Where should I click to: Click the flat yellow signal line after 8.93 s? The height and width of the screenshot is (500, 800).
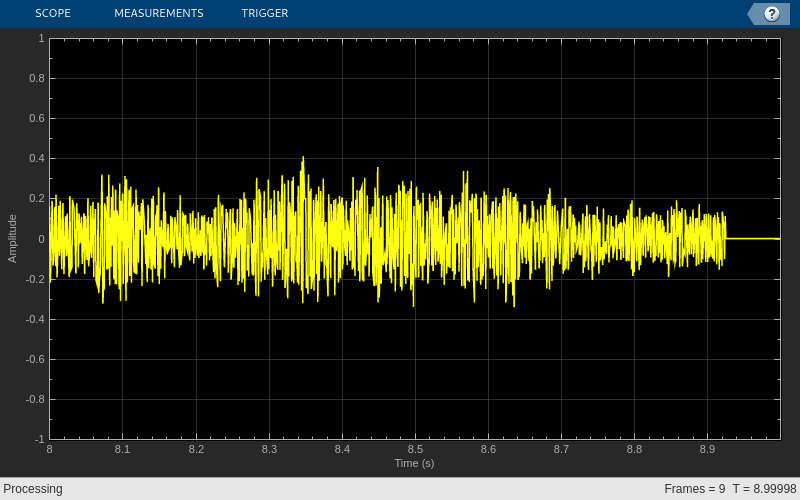tap(753, 239)
